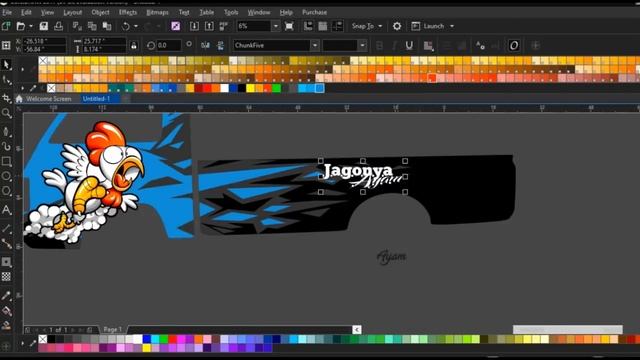Select the Interactive Fill bucket tool
The width and height of the screenshot is (640, 360).
[6, 311]
